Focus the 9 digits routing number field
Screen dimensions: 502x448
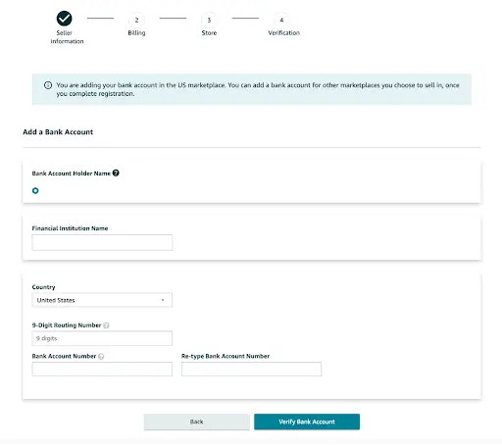click(102, 338)
